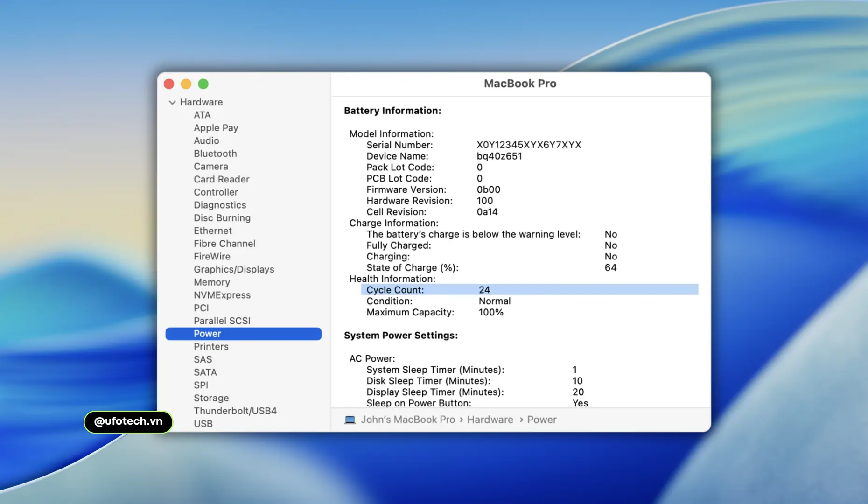The image size is (868, 504).
Task: Open Memory information
Action: coord(212,282)
